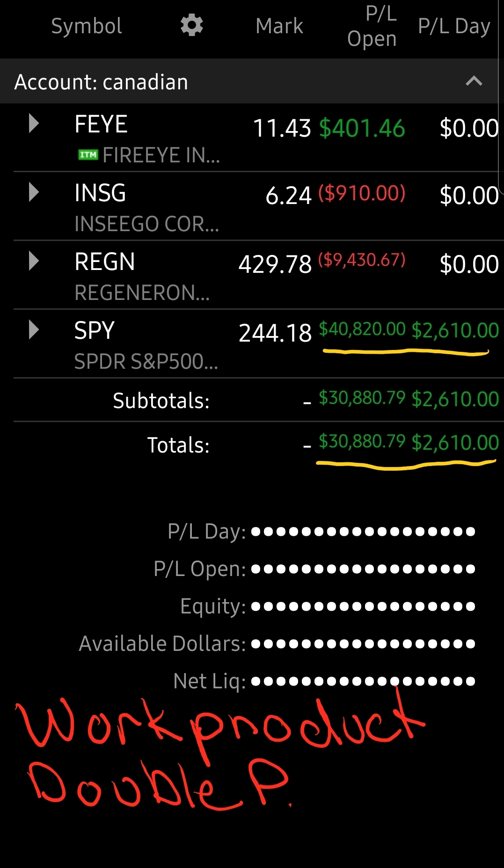504x868 pixels.
Task: Tap the ITM badge under FEYE
Action: point(88,155)
